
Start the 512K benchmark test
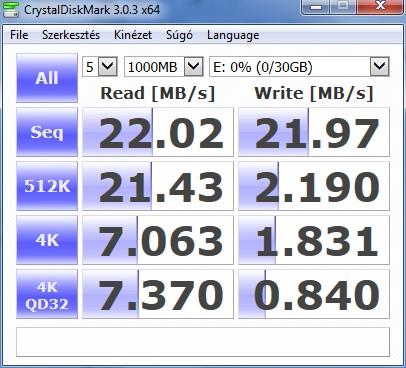(47, 186)
